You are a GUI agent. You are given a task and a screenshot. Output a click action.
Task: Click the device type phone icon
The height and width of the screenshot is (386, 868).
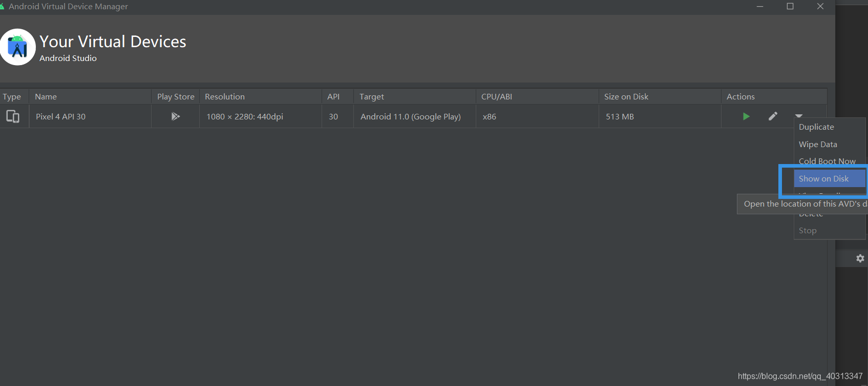coord(13,116)
